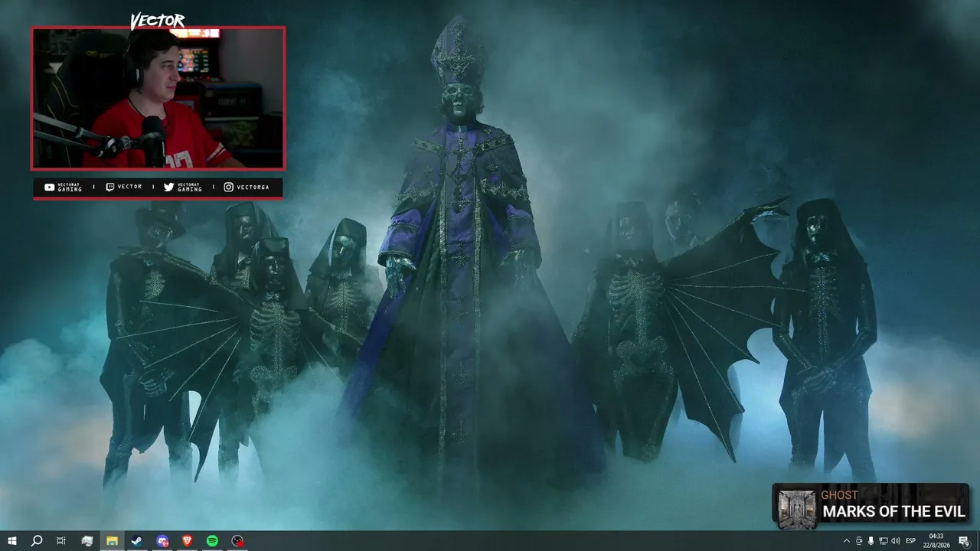Image resolution: width=980 pixels, height=551 pixels.
Task: Click the YouTube icon in the social bar
Action: pos(50,187)
